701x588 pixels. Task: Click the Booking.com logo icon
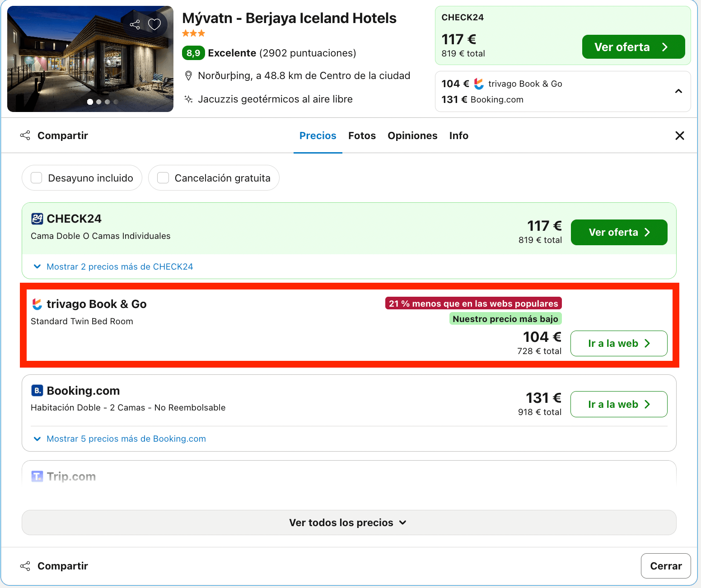[37, 390]
